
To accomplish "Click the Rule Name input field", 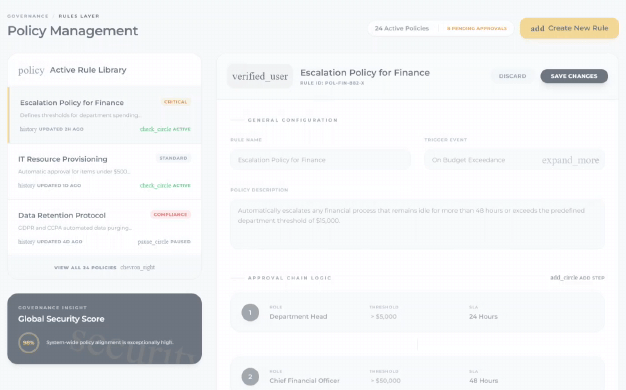I will (320, 160).
